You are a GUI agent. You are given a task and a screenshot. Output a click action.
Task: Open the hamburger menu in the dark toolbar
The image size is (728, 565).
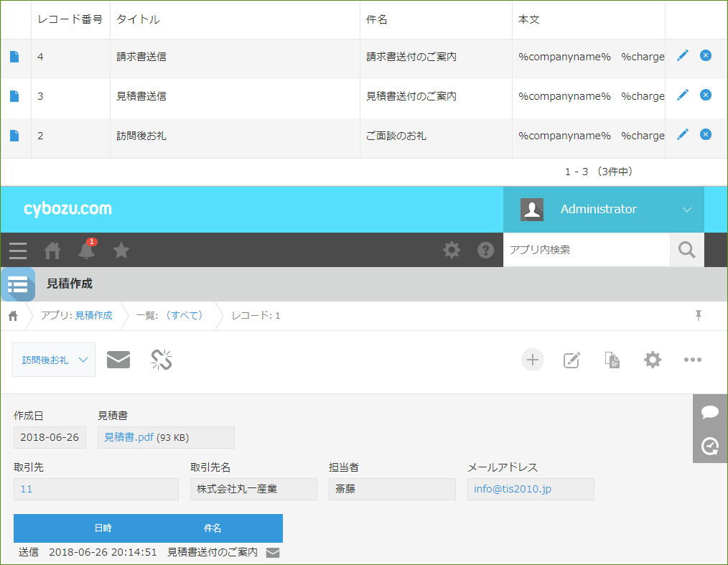coord(18,251)
